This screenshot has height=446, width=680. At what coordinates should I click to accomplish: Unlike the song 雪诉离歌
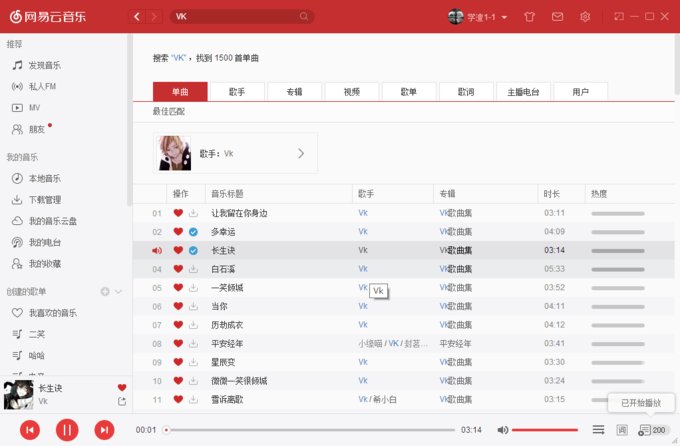click(178, 399)
